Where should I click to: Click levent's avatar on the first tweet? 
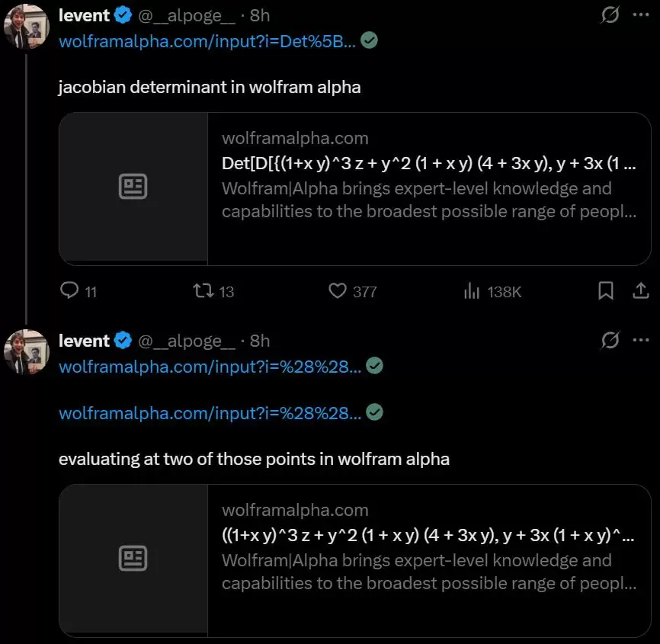click(x=27, y=26)
